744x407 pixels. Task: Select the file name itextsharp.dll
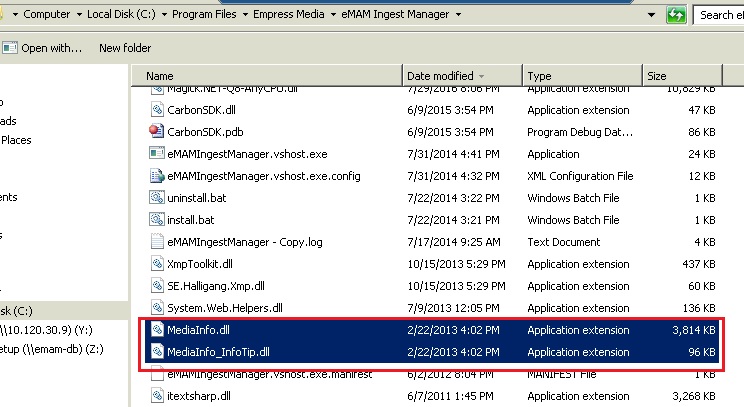click(x=199, y=396)
